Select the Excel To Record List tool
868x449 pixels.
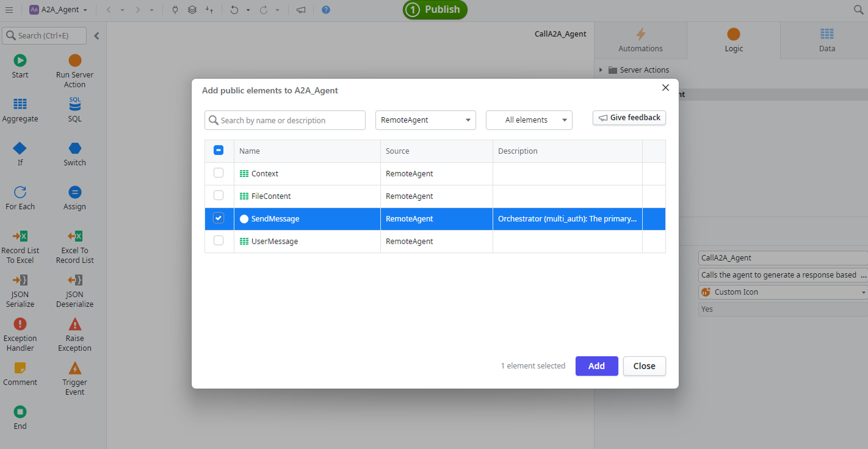tap(74, 246)
